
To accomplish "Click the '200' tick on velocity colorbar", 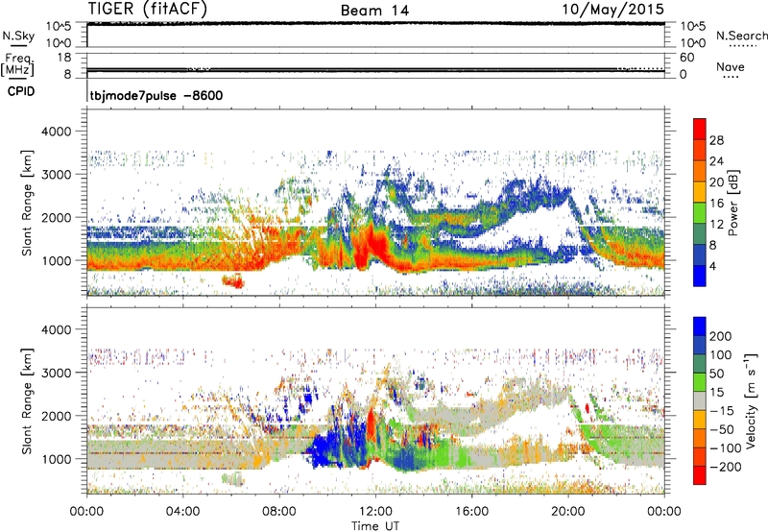I will [721, 336].
